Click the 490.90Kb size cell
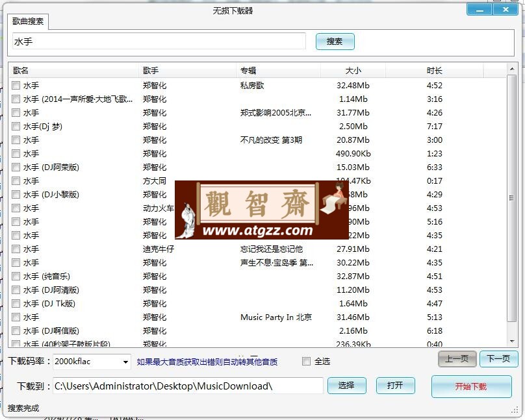This screenshot has width=525, height=420. [x=353, y=154]
